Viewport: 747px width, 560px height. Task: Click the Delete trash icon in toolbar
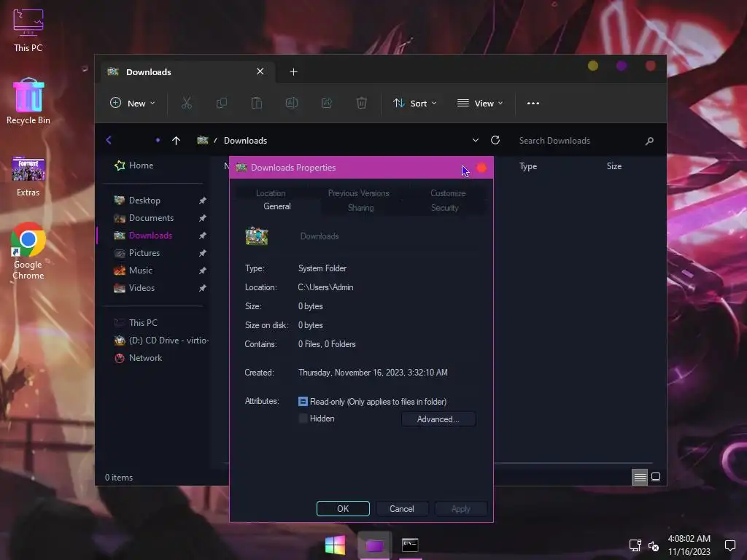pyautogui.click(x=362, y=103)
